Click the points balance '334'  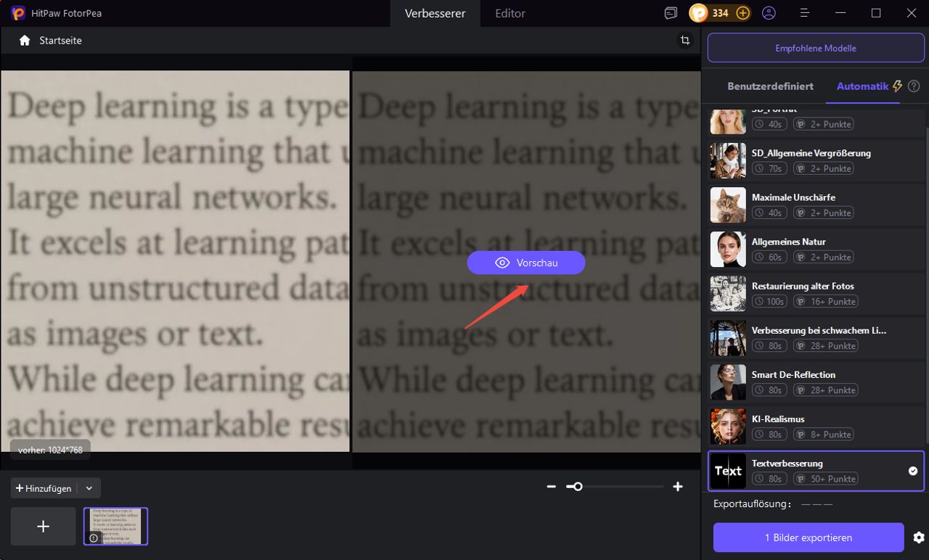click(x=720, y=13)
